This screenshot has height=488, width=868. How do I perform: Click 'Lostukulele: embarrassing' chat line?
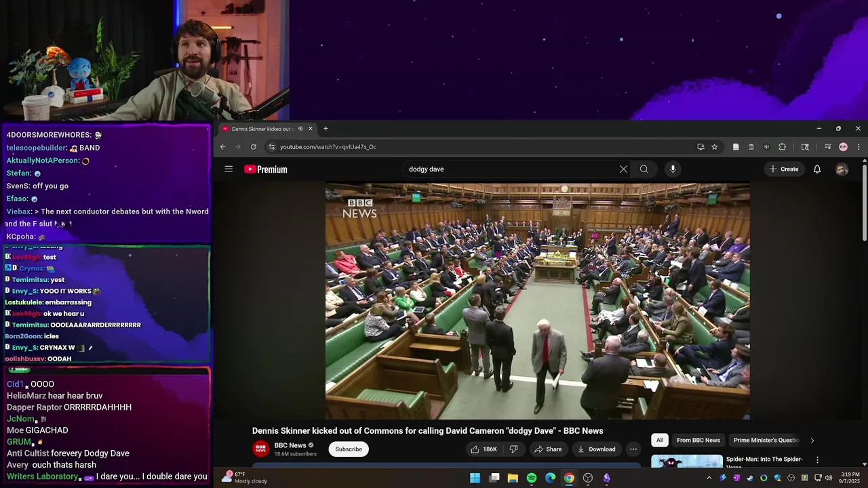tap(48, 302)
